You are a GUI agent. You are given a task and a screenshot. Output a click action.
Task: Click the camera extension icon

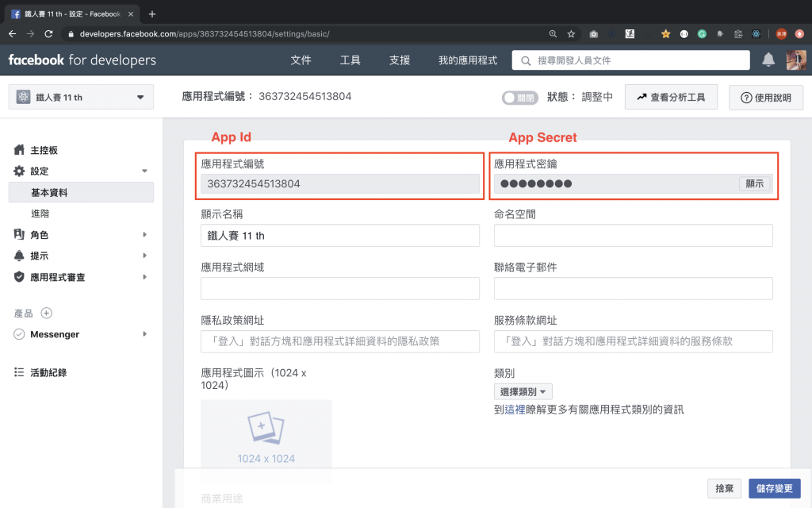click(x=593, y=33)
